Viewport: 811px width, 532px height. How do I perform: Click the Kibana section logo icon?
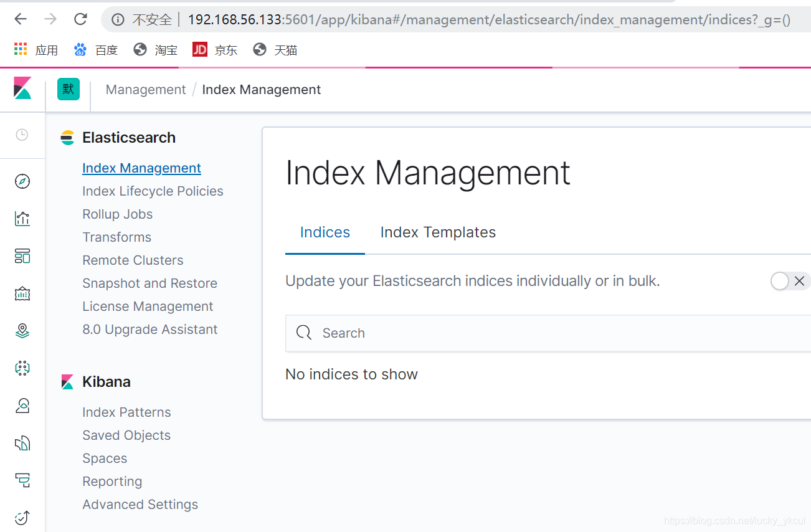67,382
